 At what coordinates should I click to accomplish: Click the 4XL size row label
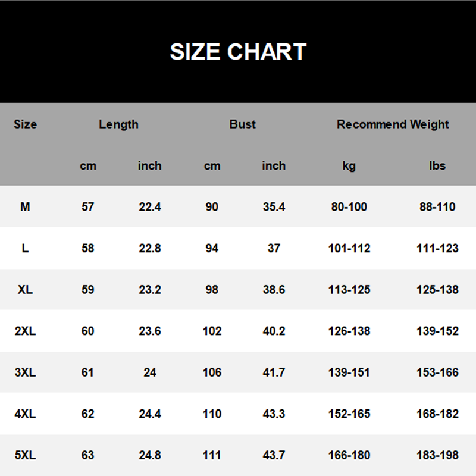click(x=25, y=414)
